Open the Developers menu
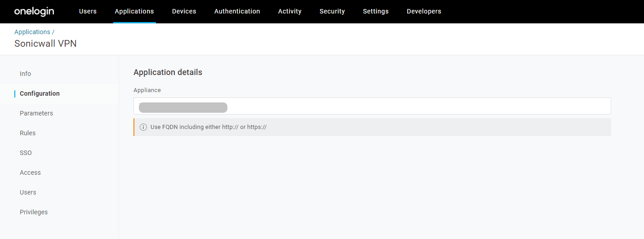The width and height of the screenshot is (644, 239). tap(423, 12)
